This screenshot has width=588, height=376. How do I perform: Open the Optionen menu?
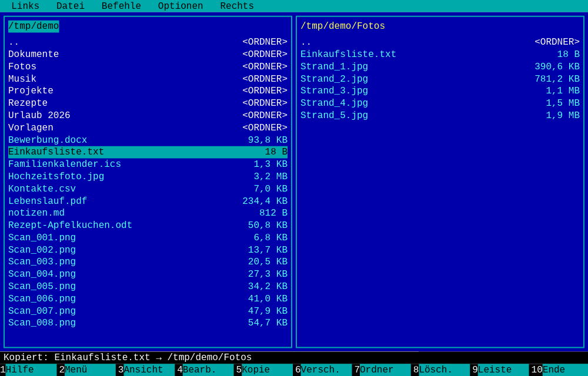coord(181,6)
